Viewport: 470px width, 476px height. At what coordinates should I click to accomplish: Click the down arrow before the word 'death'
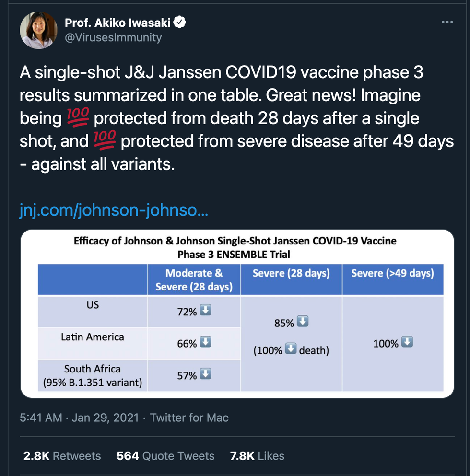click(291, 349)
